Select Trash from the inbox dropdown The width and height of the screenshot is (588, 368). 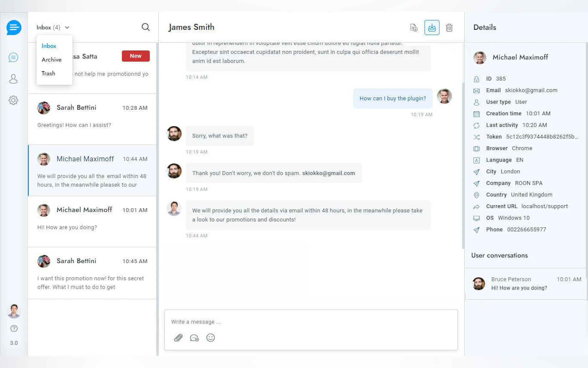click(48, 73)
